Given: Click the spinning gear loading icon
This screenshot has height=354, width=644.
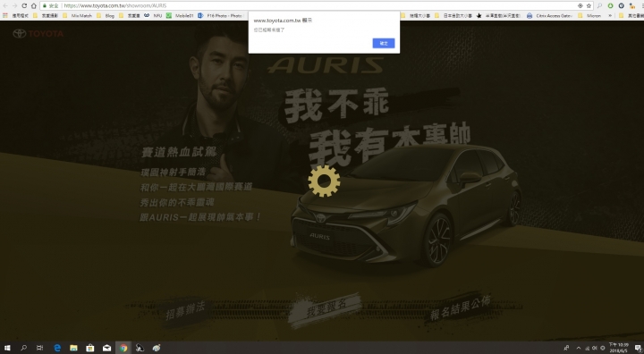Looking at the screenshot, I should click(x=324, y=181).
